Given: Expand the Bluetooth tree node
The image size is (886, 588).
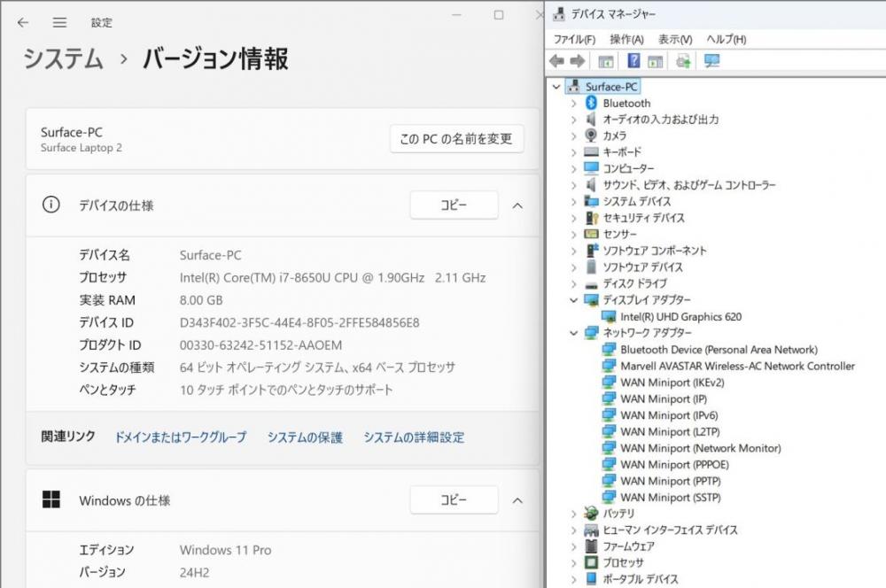Looking at the screenshot, I should (573, 103).
